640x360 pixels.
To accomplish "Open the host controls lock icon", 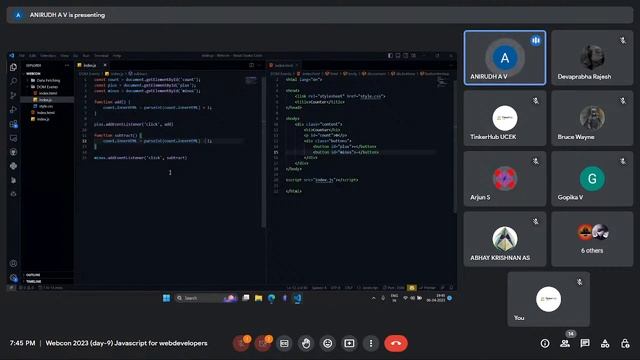I will tap(625, 344).
